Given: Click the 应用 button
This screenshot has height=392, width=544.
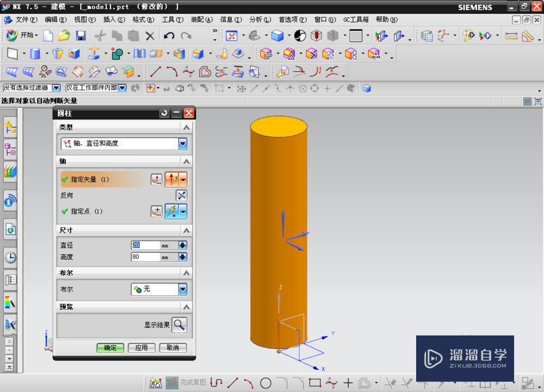Looking at the screenshot, I should (141, 347).
